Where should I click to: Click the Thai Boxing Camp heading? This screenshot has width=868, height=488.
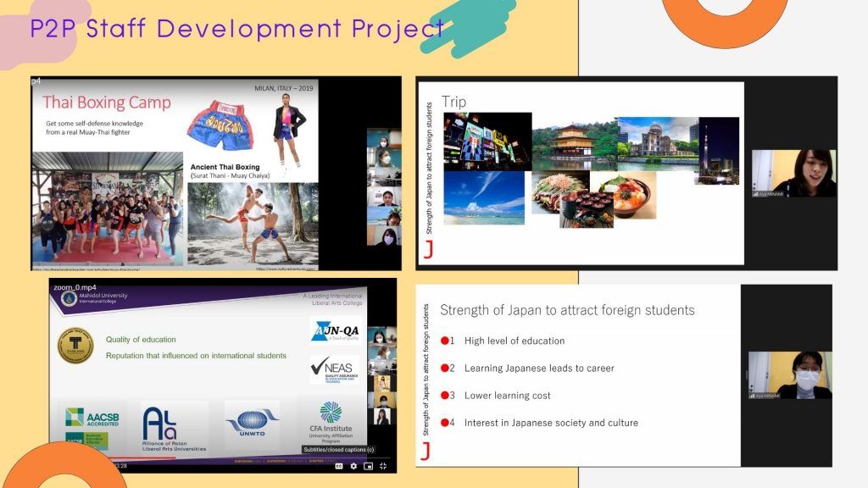tap(107, 103)
